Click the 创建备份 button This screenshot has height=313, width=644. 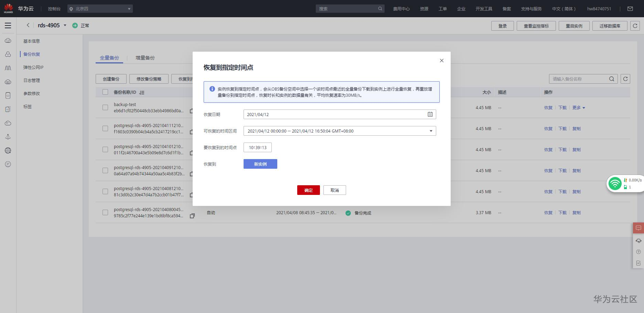pos(111,79)
